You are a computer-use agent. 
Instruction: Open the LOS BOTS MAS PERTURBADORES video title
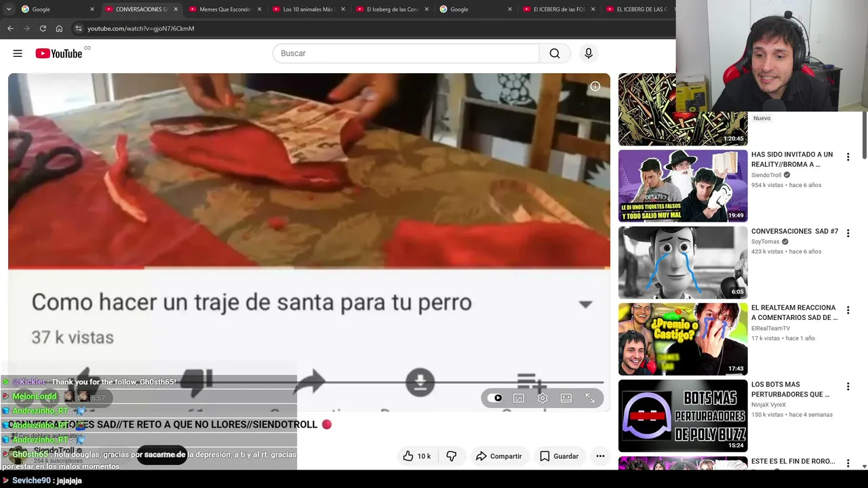point(791,389)
